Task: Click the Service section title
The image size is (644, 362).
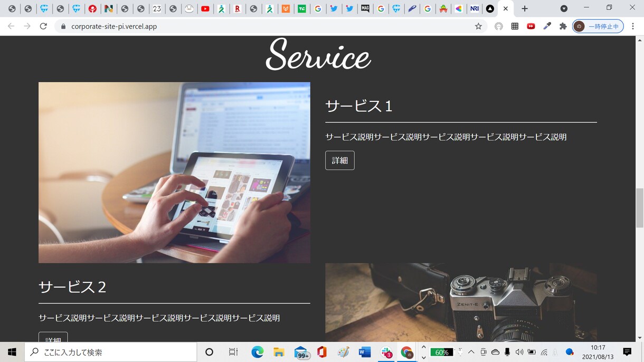Action: 318,55
